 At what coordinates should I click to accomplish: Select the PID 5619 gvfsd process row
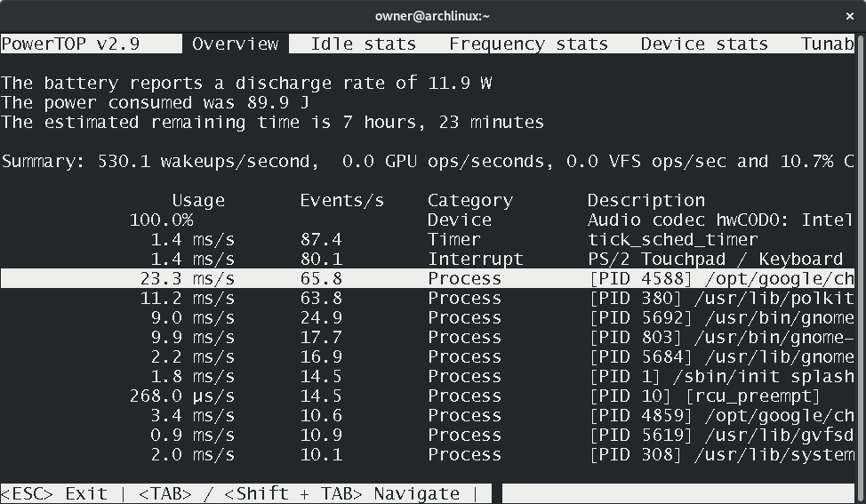(428, 435)
